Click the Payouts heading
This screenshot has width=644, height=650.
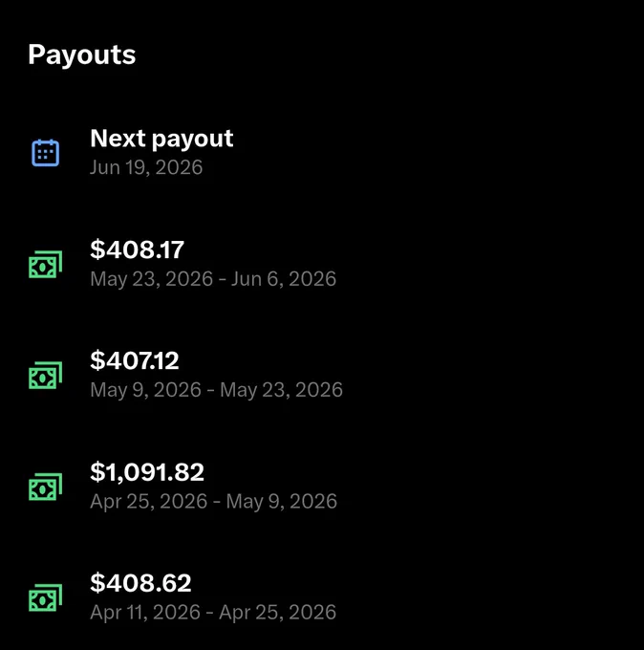(x=82, y=54)
